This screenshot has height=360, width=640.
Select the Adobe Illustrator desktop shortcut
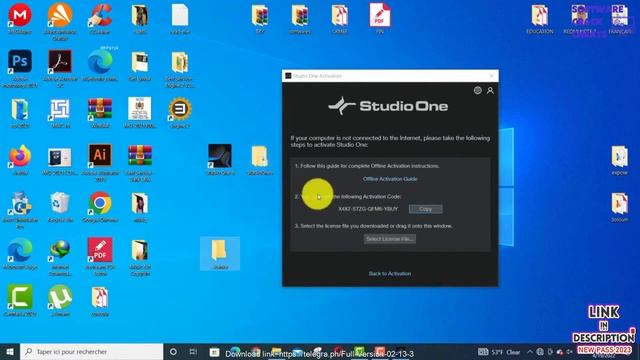pos(100,162)
